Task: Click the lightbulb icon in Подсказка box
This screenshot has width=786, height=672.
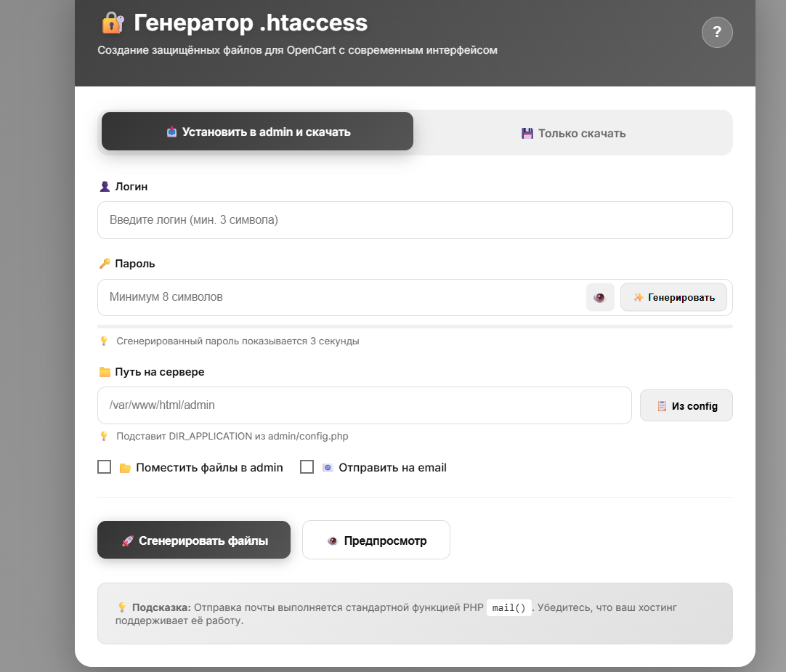Action: tap(122, 607)
